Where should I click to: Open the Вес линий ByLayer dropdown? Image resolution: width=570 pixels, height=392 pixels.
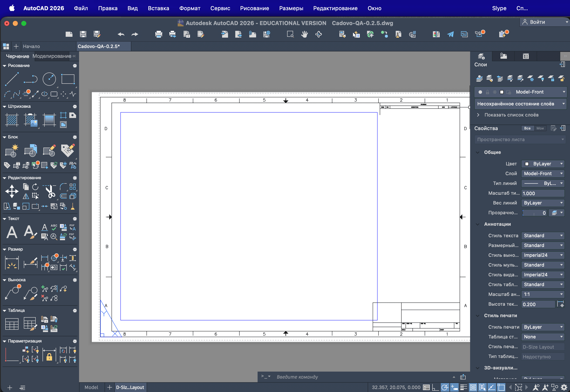tap(543, 203)
